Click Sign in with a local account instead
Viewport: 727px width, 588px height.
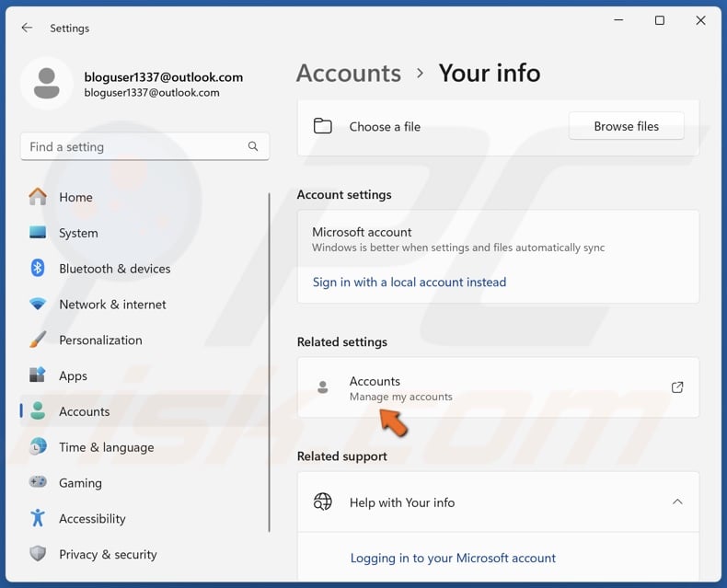pyautogui.click(x=410, y=282)
